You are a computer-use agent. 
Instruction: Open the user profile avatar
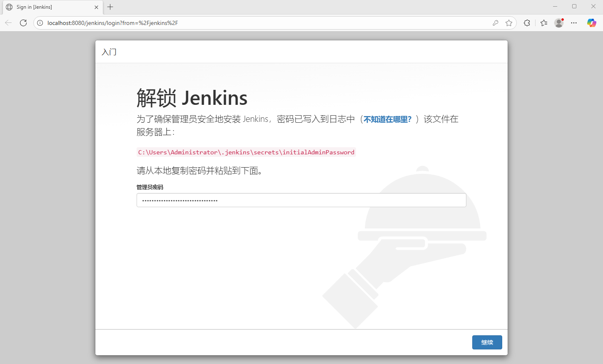(559, 23)
